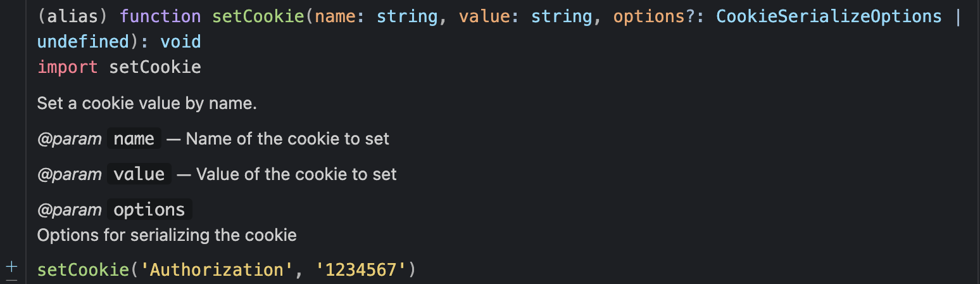Click the undefined type keyword
This screenshot has height=284, width=980.
(83, 42)
